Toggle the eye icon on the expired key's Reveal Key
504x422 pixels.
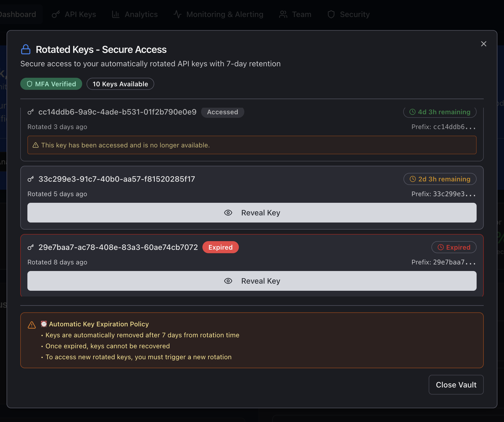228,281
